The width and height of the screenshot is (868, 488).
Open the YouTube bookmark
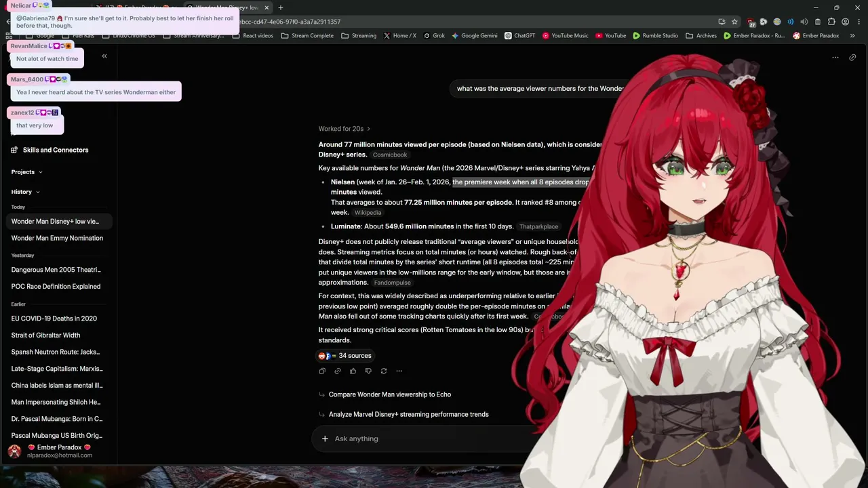click(610, 35)
